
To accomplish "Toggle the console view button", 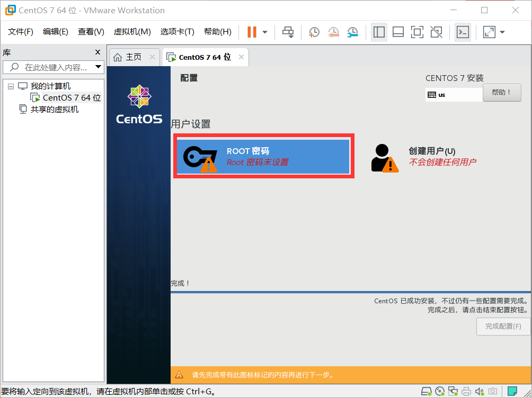I will 463,32.
